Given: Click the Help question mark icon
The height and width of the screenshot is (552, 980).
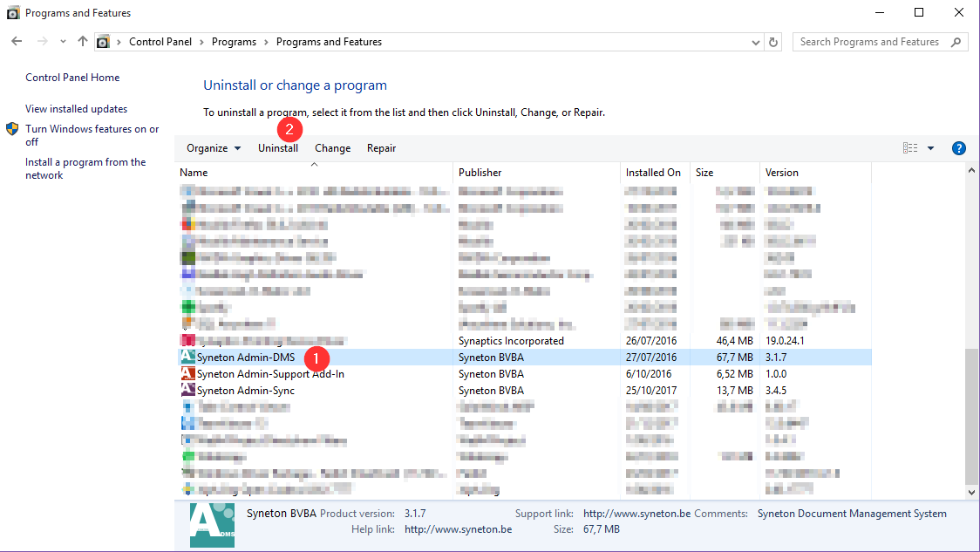Looking at the screenshot, I should pyautogui.click(x=958, y=148).
